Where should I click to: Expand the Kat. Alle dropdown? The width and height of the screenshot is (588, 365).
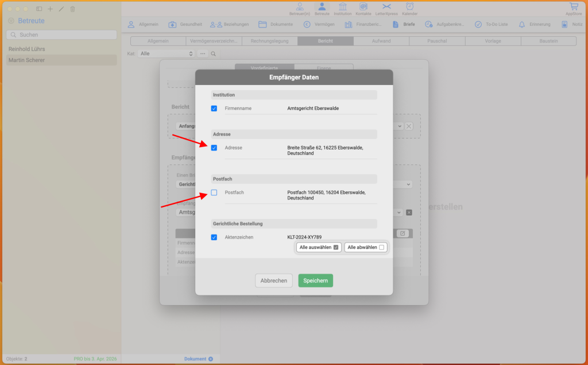tap(167, 53)
